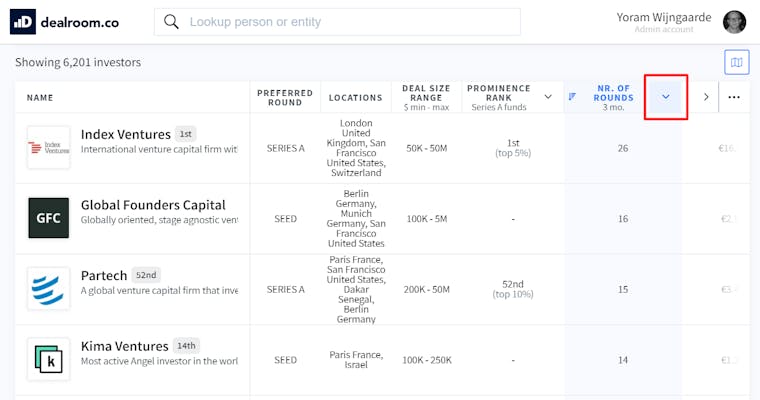760x400 pixels.
Task: Select the Deal Size Range column header
Action: [x=426, y=97]
